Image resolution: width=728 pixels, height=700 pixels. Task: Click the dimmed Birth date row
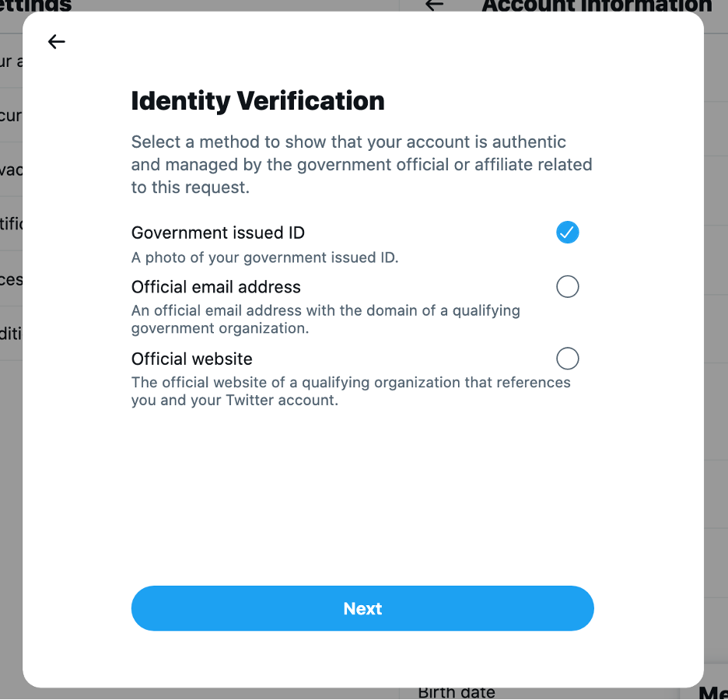point(457,692)
